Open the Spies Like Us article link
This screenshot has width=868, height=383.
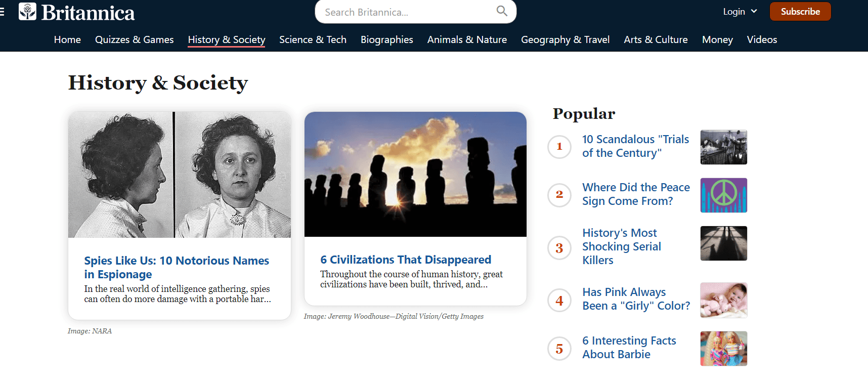point(176,267)
